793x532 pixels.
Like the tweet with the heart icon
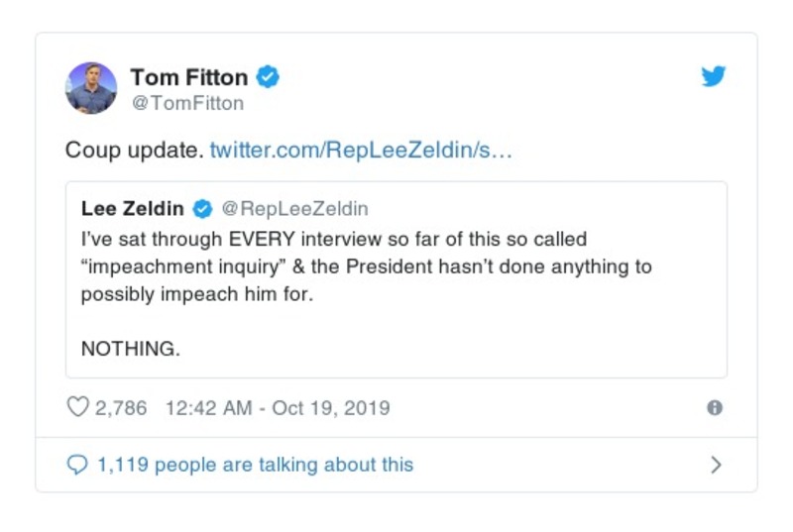(77, 407)
